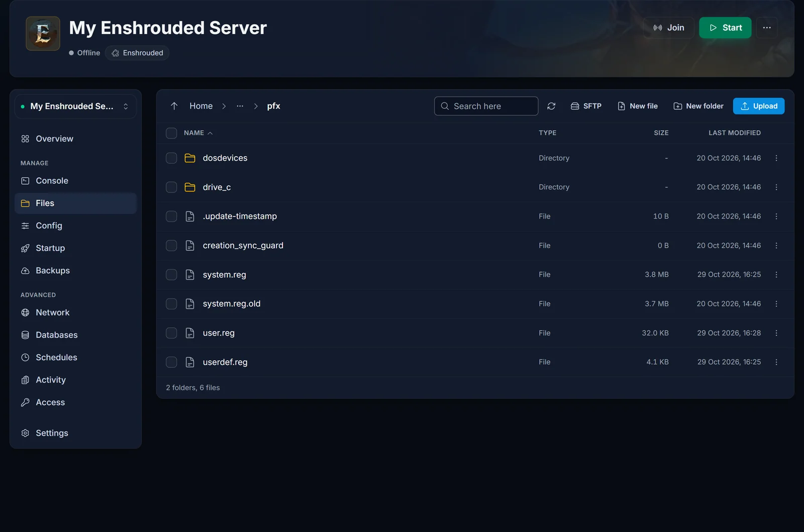Open the Console page in sidebar
Viewport: 804px width, 532px height.
tap(75, 181)
